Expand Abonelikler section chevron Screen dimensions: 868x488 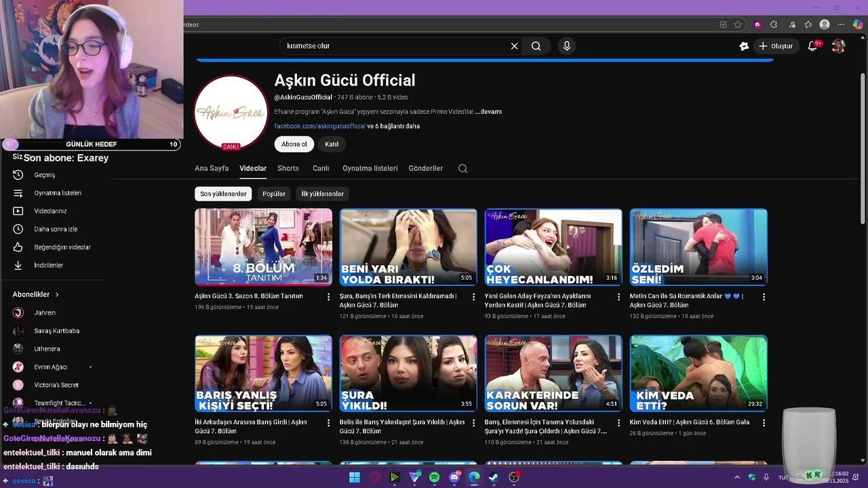[x=57, y=295]
